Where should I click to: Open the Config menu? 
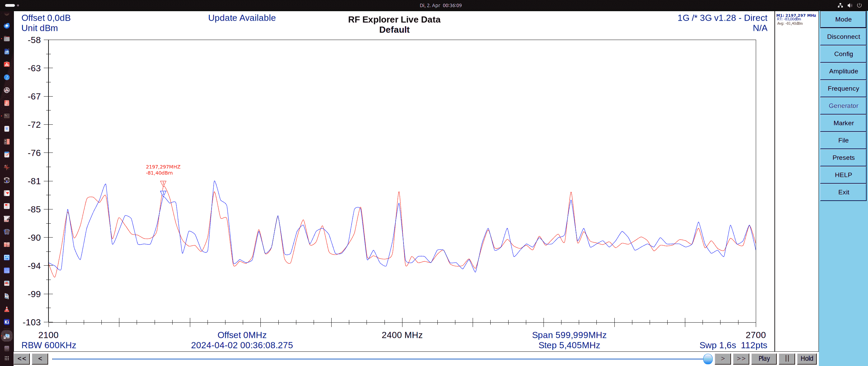pos(843,54)
